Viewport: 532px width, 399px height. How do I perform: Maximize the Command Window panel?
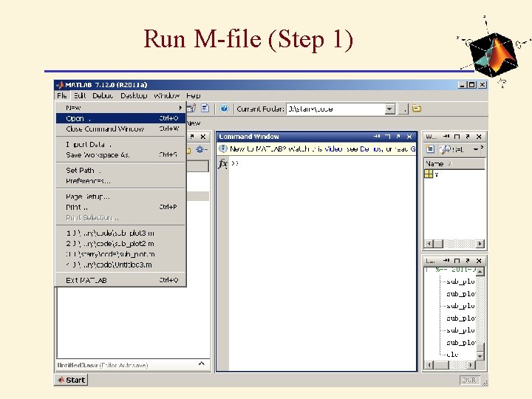coord(387,137)
